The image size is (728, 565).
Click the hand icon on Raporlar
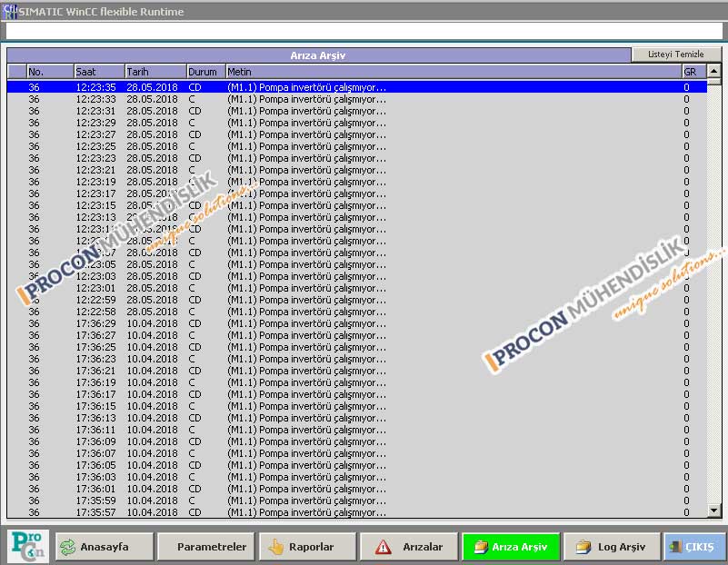coord(276,547)
